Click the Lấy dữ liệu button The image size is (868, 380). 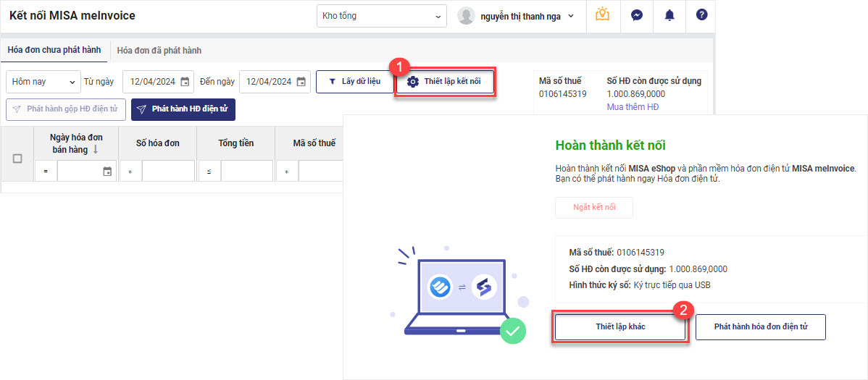(x=354, y=82)
